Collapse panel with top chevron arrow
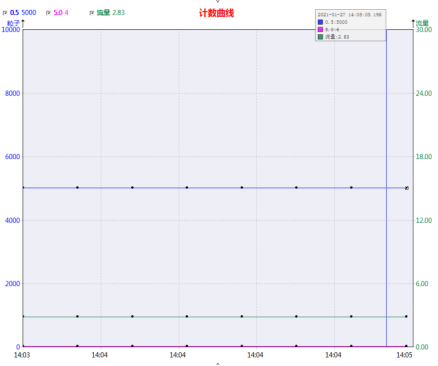Image resolution: width=438 pixels, height=366 pixels. point(218,1)
